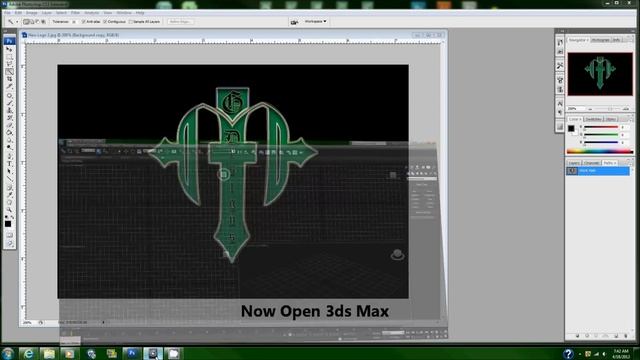Select the Zoom tool in toolbox
This screenshot has height=360, width=640.
click(9, 209)
